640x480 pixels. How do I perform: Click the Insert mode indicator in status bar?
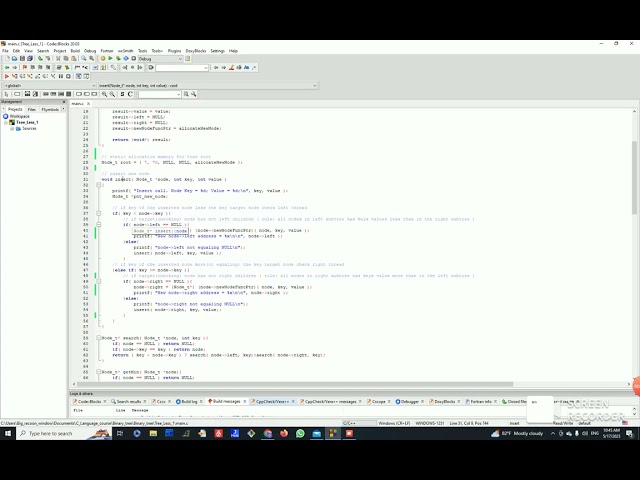(x=515, y=423)
